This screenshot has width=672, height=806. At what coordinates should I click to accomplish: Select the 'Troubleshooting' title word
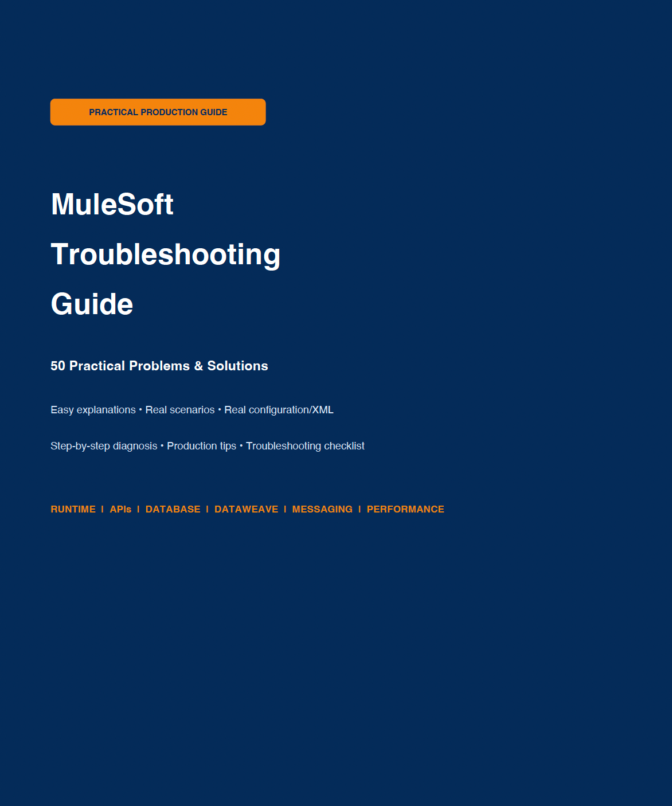(166, 254)
